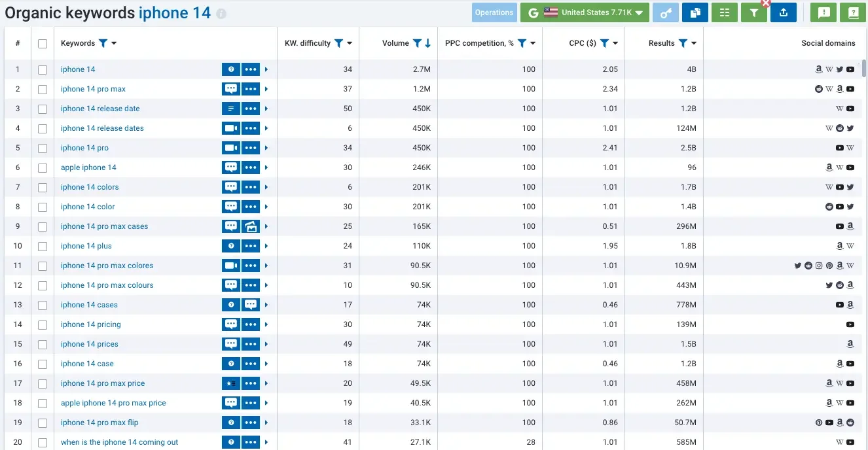Click the Amazon icon in 'iphone 14 prices' row
The height and width of the screenshot is (450, 868).
[x=850, y=344]
